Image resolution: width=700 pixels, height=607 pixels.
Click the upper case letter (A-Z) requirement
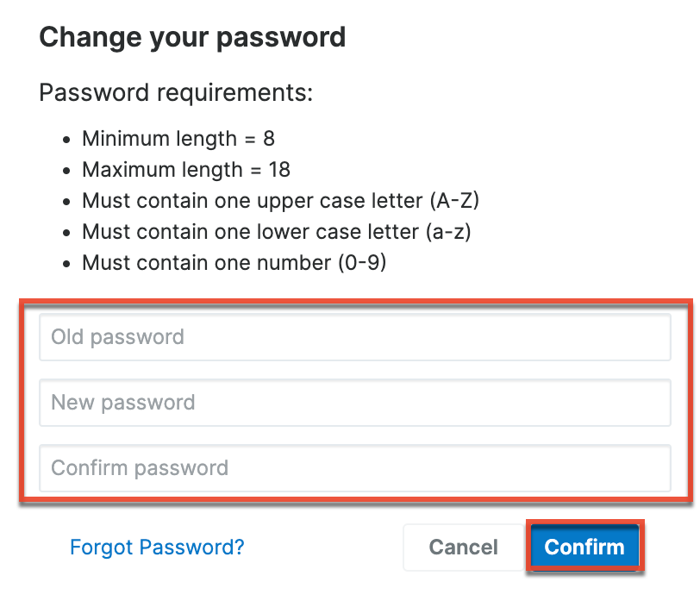point(280,200)
